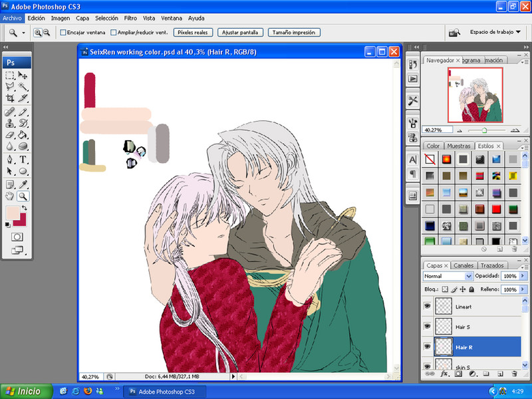Viewport: 532px width, 399px height.
Task: Select the Sponge tool
Action: click(23, 146)
